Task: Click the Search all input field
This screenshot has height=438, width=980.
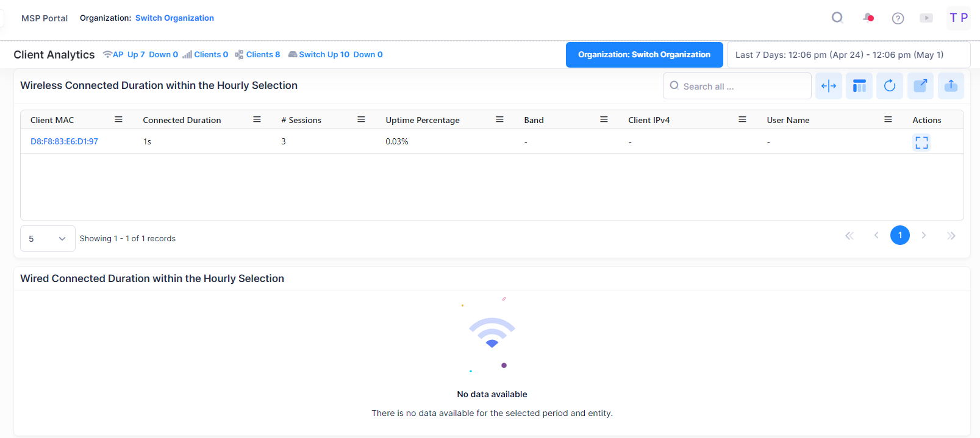Action: click(741, 87)
